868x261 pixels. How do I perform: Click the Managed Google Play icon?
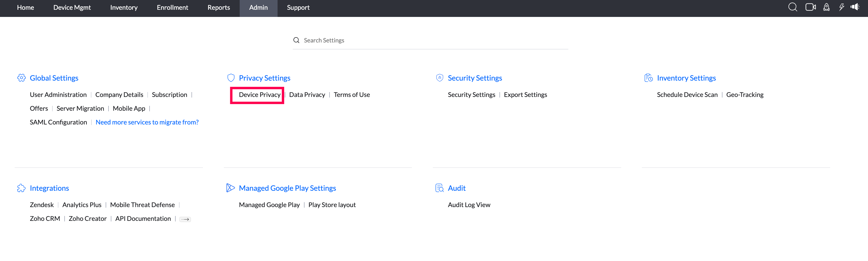point(230,188)
